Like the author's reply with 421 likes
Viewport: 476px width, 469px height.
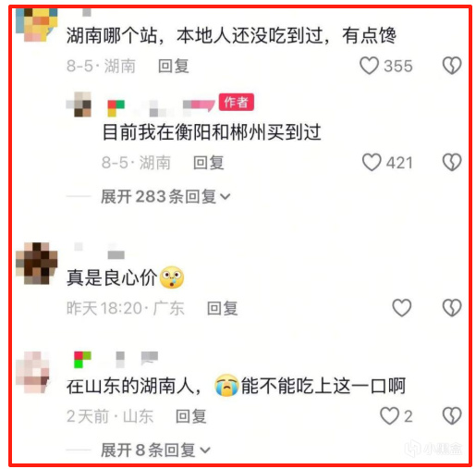372,162
